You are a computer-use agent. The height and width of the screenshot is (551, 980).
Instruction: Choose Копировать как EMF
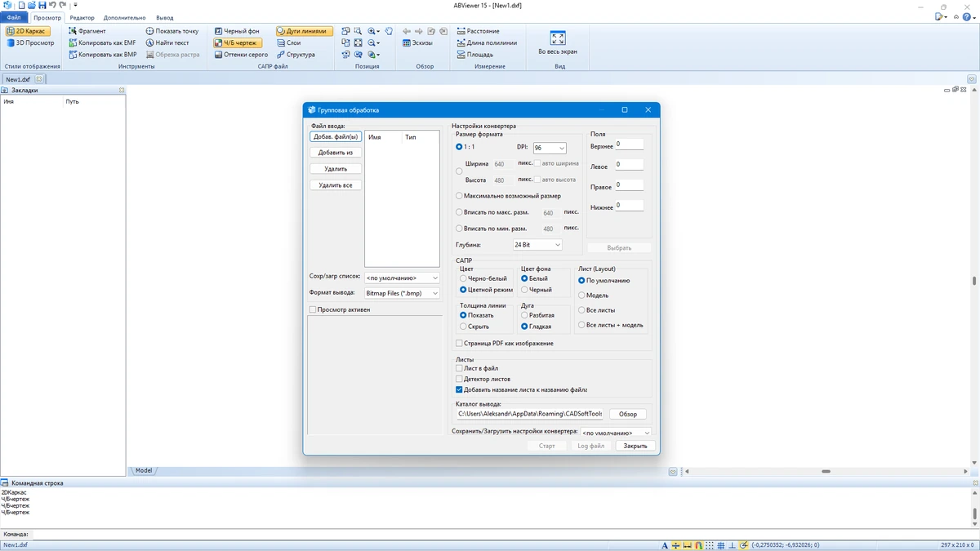tap(102, 43)
